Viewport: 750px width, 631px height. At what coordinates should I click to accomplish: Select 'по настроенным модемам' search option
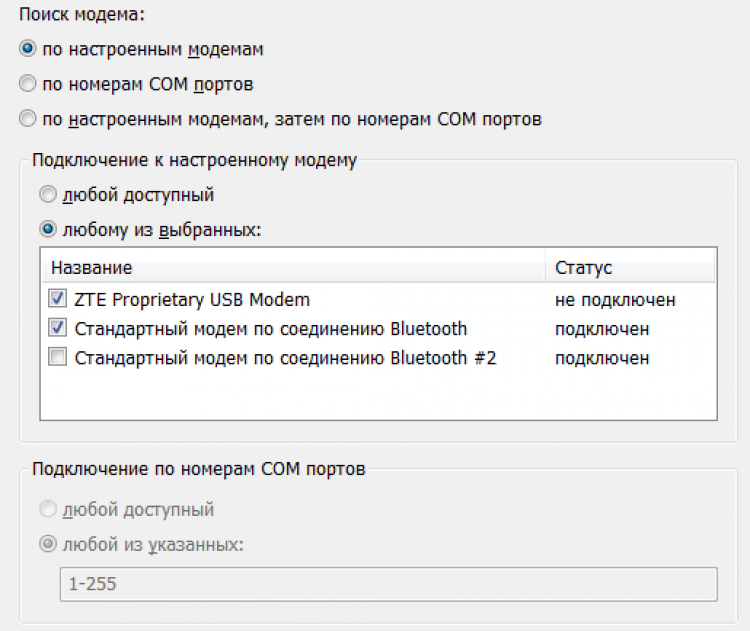pos(28,48)
